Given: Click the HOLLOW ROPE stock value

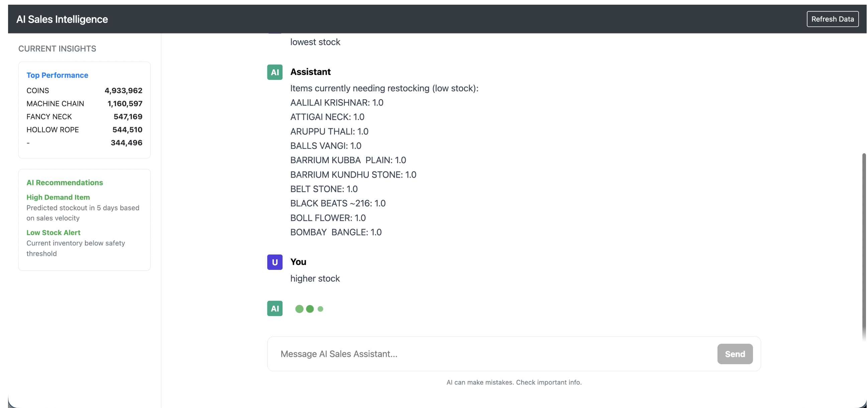Looking at the screenshot, I should point(127,129).
